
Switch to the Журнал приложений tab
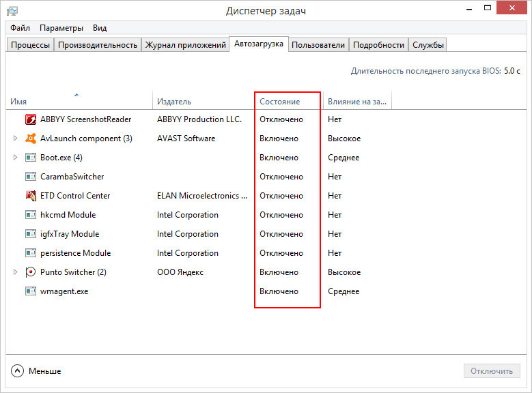click(186, 45)
